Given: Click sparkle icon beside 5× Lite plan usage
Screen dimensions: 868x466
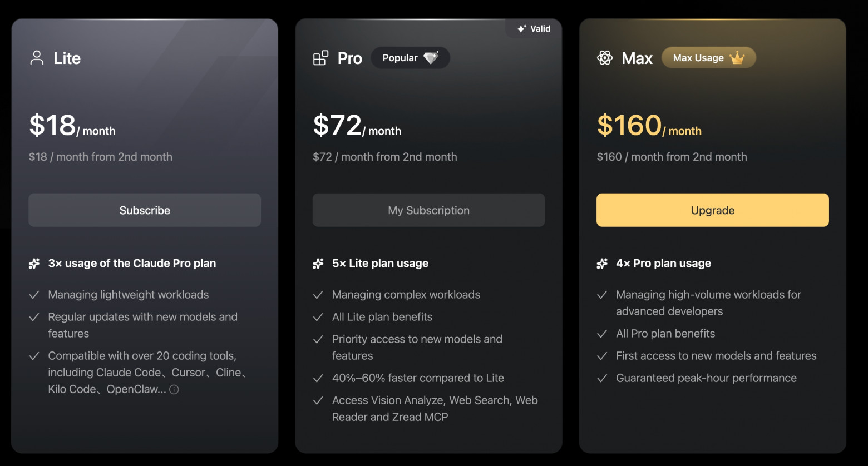Looking at the screenshot, I should [318, 264].
